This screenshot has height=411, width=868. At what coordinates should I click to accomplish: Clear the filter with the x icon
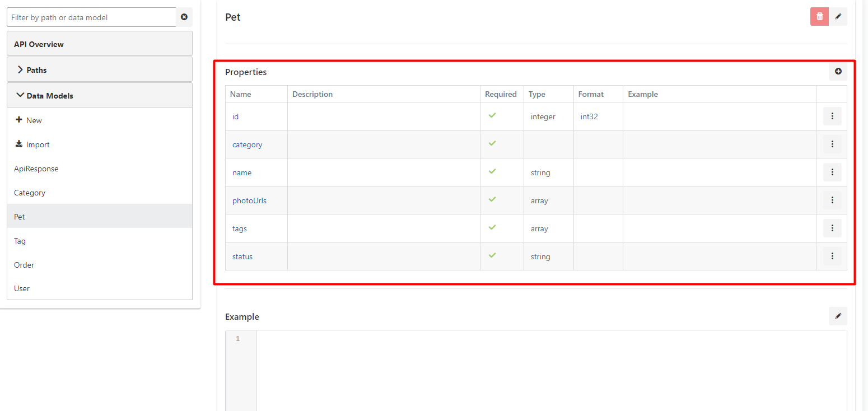click(184, 17)
